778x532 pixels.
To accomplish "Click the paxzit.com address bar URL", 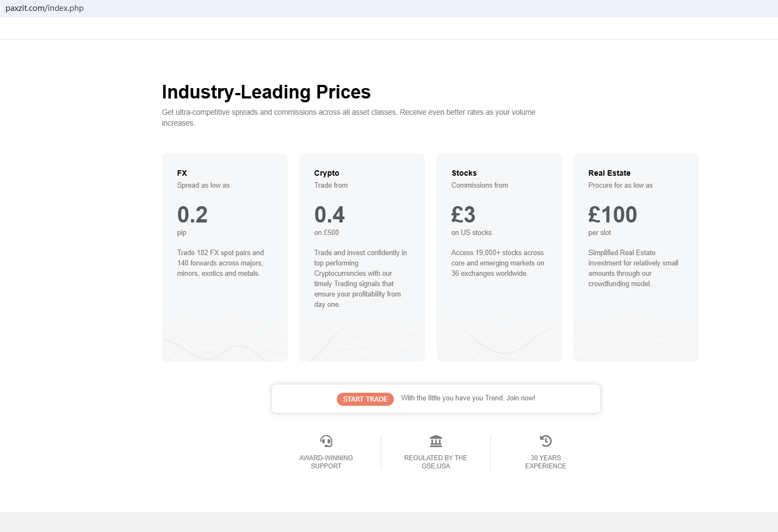I will click(x=45, y=8).
